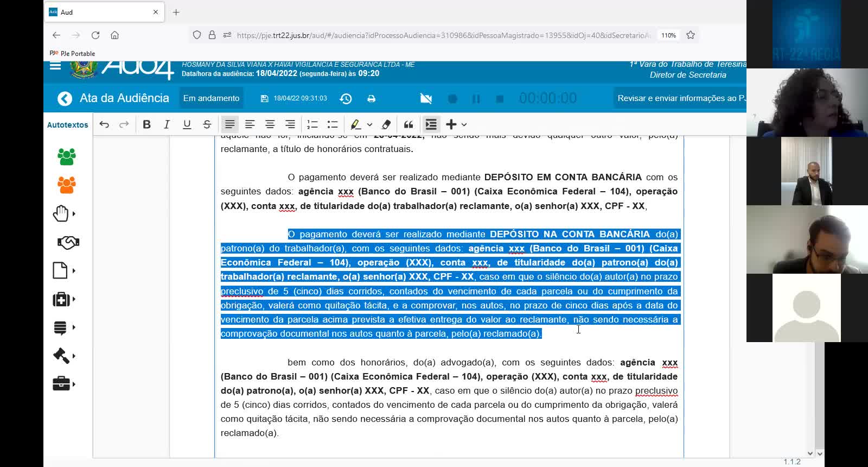The image size is (868, 467).
Task: Toggle underline formatting
Action: tap(187, 124)
